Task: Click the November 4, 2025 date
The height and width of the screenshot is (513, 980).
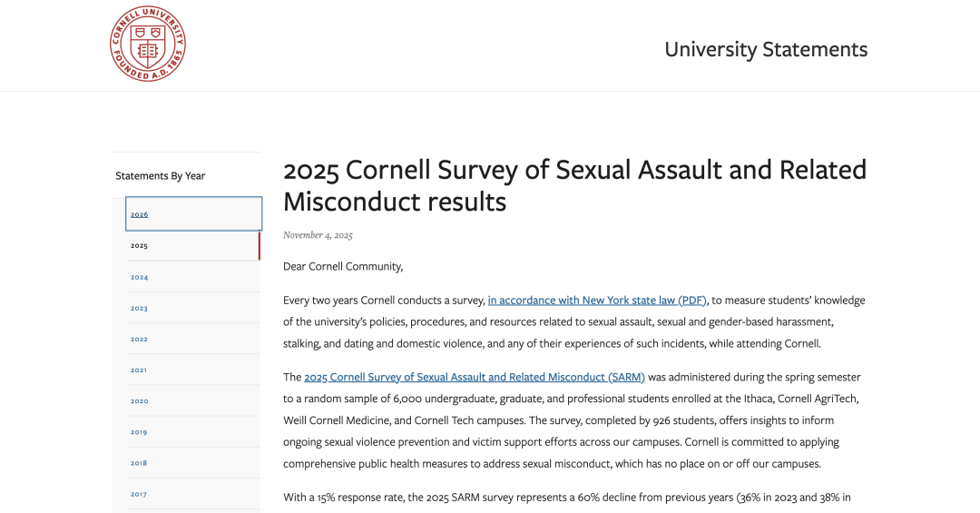Action: (318, 235)
